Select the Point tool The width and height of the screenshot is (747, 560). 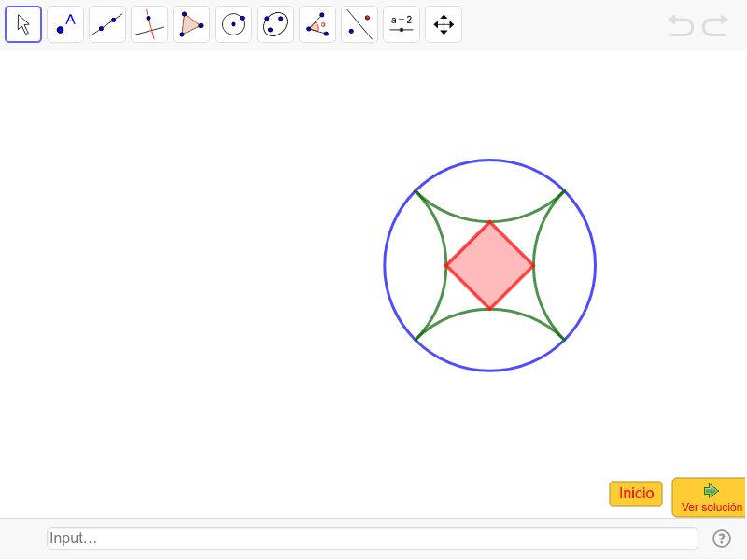(65, 24)
